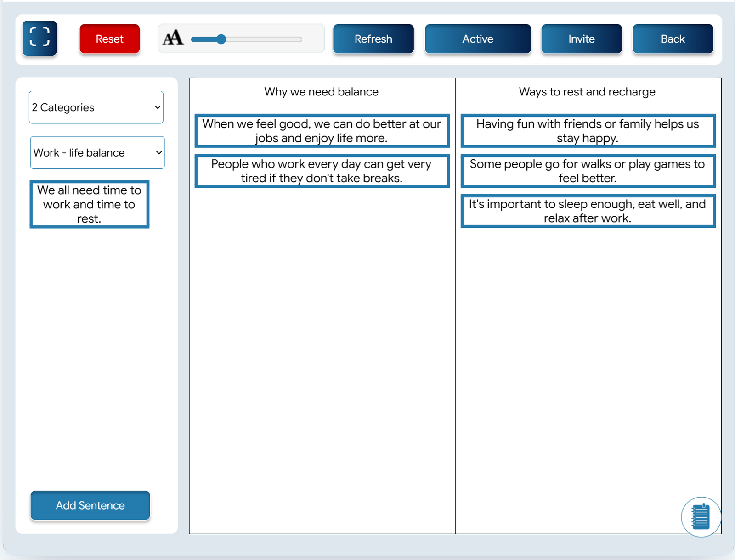Image resolution: width=735 pixels, height=560 pixels.
Task: Click the font size slider handle
Action: click(x=221, y=39)
